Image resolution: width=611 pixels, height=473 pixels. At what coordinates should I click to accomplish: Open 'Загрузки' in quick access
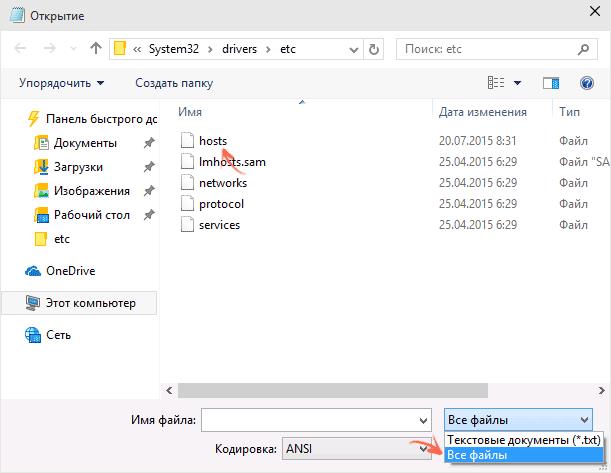[x=78, y=167]
